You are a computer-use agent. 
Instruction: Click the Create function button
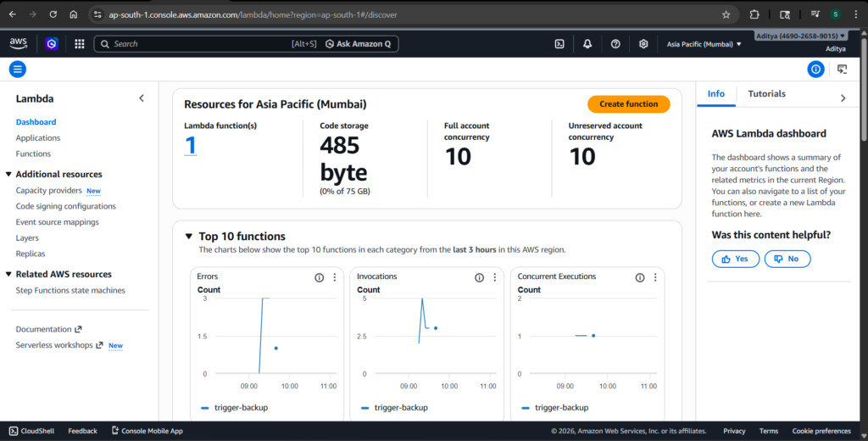coord(628,104)
